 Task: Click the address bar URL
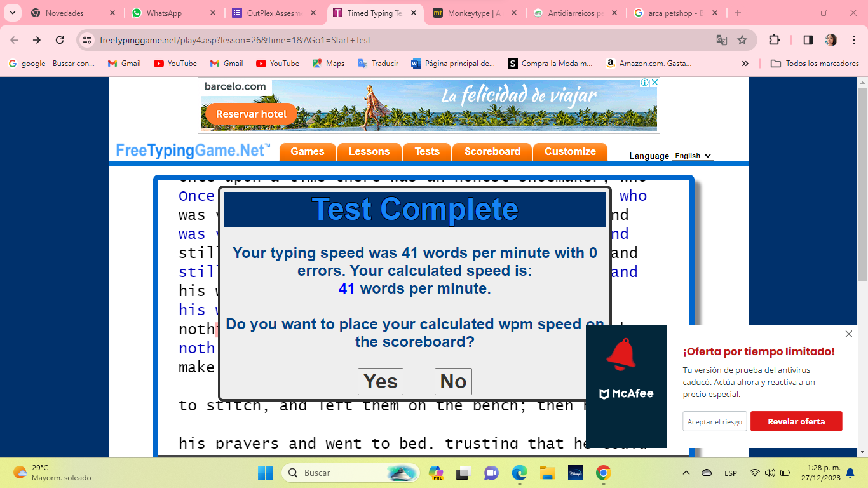pyautogui.click(x=235, y=40)
